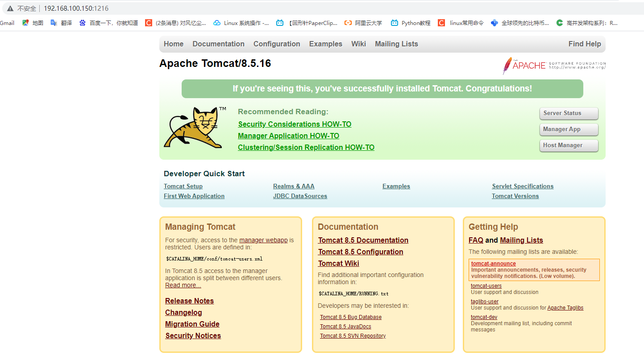Viewport: 644px width, 360px height.
Task: Click the Manager App button
Action: [569, 129]
